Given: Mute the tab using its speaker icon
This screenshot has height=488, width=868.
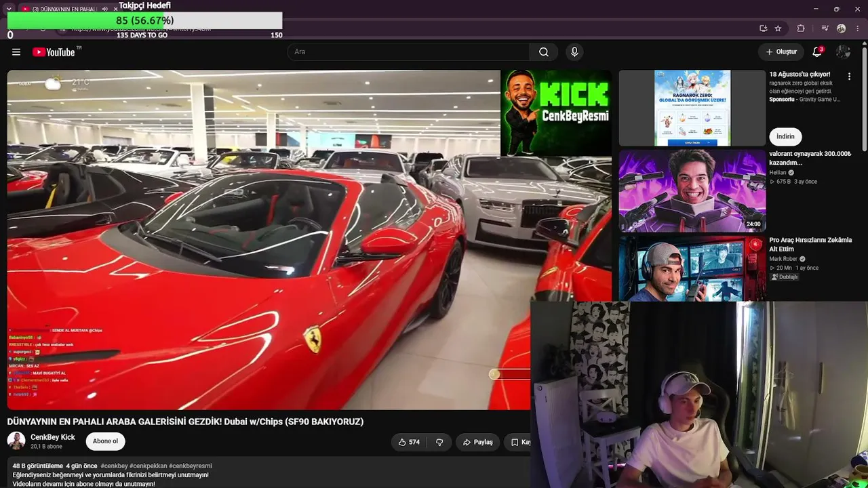Looking at the screenshot, I should pos(104,9).
